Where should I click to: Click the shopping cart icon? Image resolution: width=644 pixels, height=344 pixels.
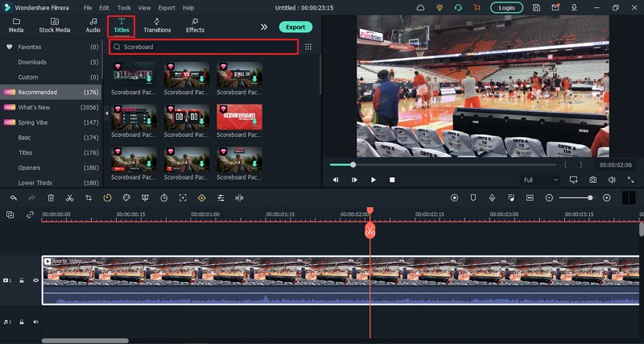tap(477, 7)
